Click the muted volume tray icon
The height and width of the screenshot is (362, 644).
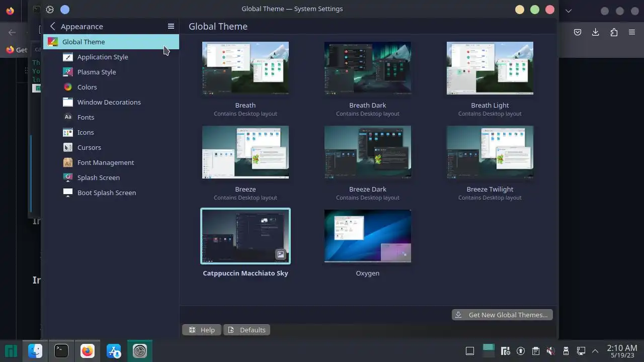(x=551, y=351)
